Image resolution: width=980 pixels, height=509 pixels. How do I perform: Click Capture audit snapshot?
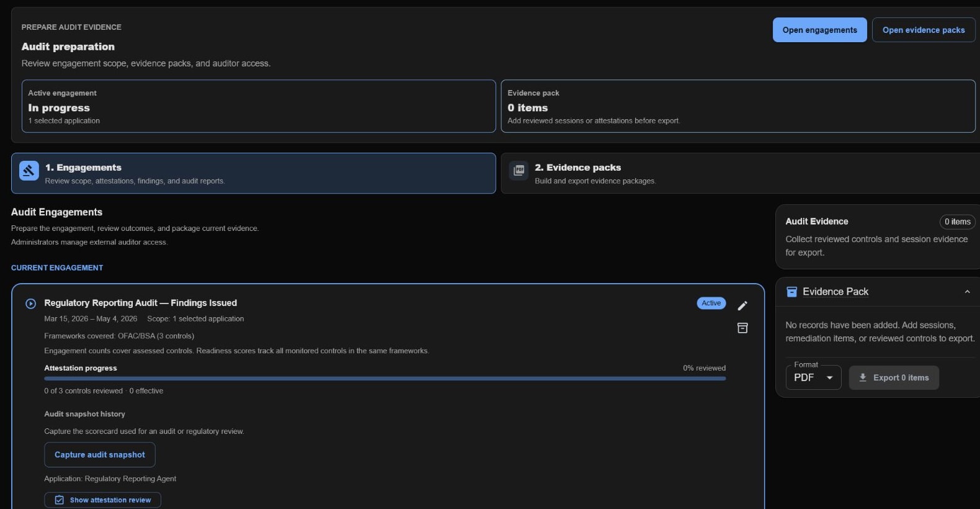(x=100, y=455)
